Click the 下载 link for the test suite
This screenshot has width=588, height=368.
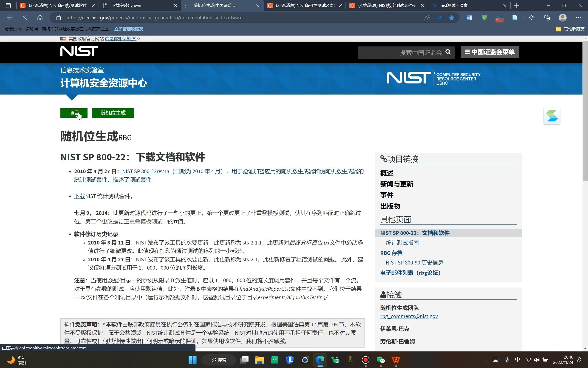click(79, 196)
